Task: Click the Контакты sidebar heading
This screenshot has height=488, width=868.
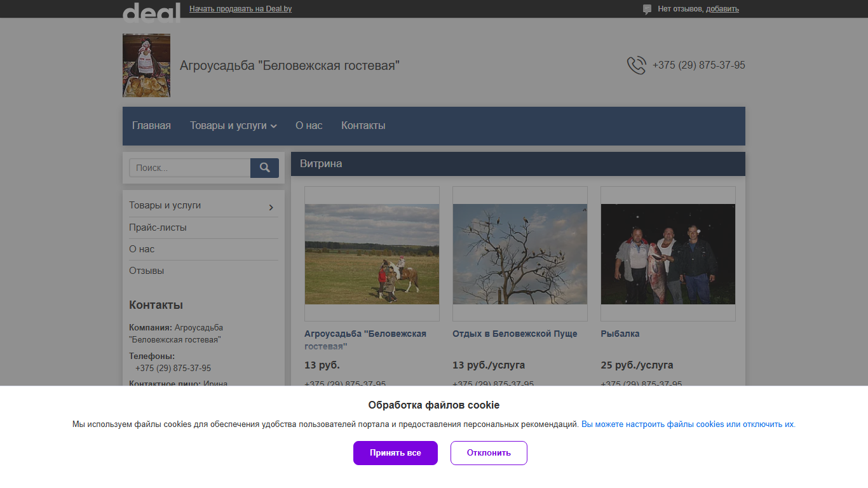Action: [x=156, y=305]
